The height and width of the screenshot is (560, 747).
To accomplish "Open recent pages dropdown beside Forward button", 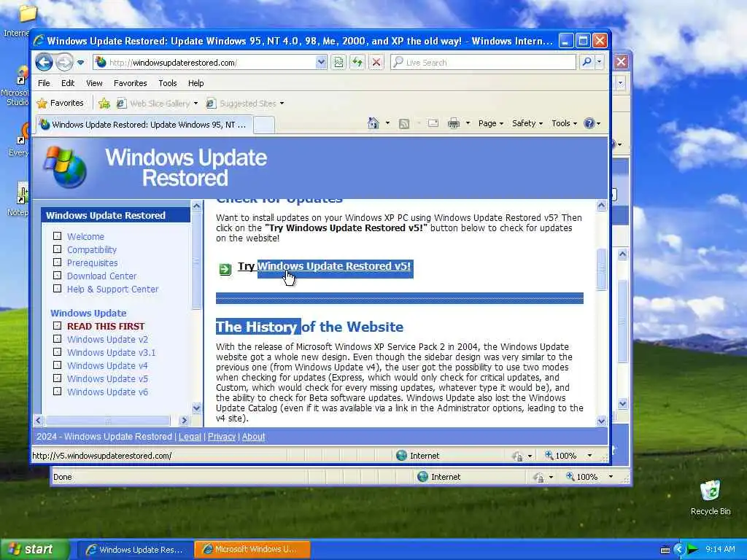I will click(80, 63).
